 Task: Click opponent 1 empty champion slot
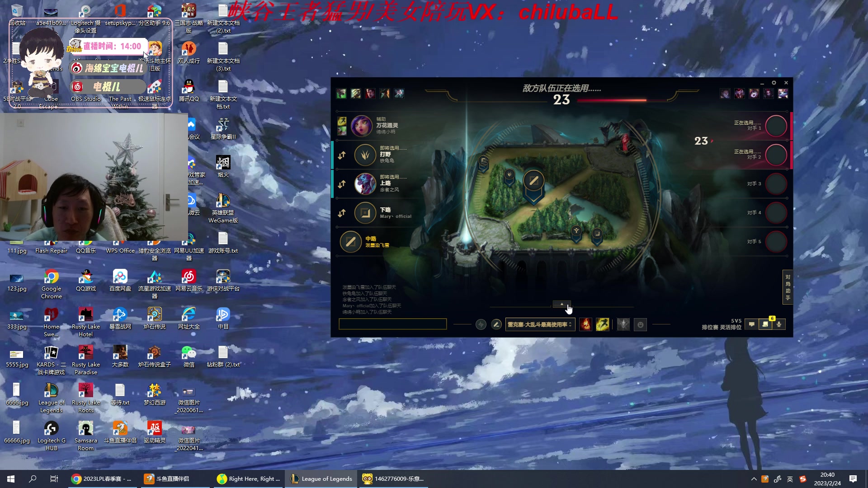click(x=776, y=126)
